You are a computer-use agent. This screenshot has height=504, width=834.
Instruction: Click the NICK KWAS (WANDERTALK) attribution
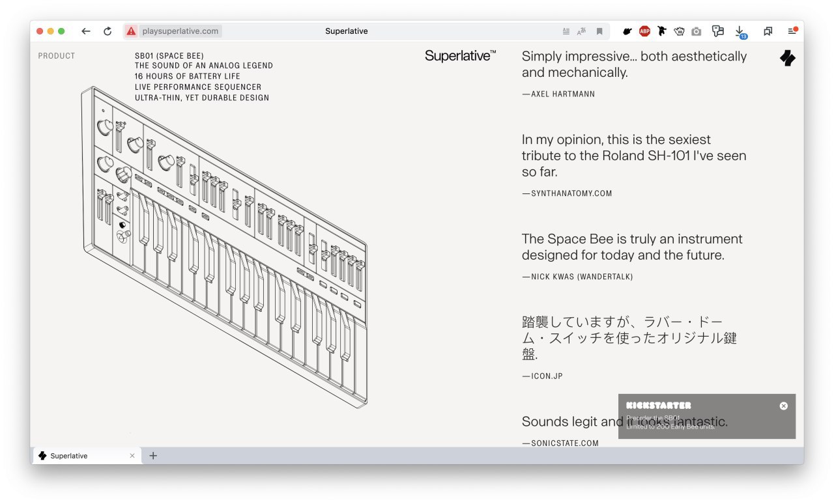pos(577,277)
